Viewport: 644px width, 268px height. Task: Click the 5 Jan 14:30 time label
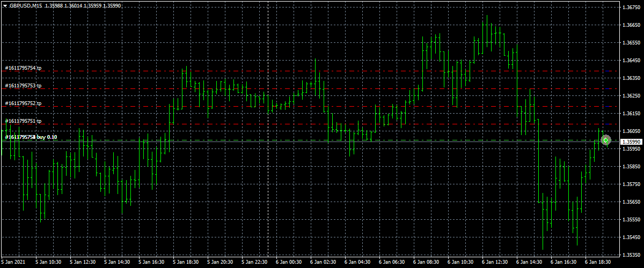click(116, 263)
